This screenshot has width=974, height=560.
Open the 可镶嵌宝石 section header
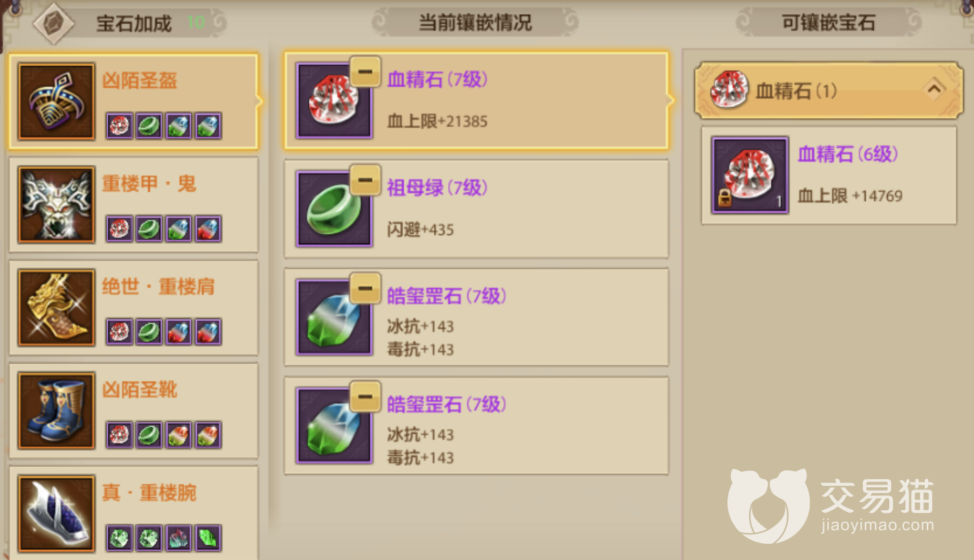829,23
